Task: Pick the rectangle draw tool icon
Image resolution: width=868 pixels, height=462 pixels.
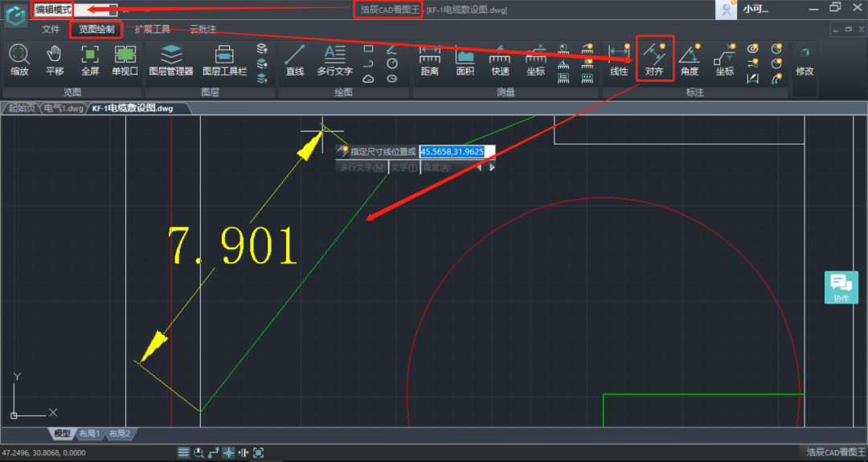Action: (x=368, y=49)
